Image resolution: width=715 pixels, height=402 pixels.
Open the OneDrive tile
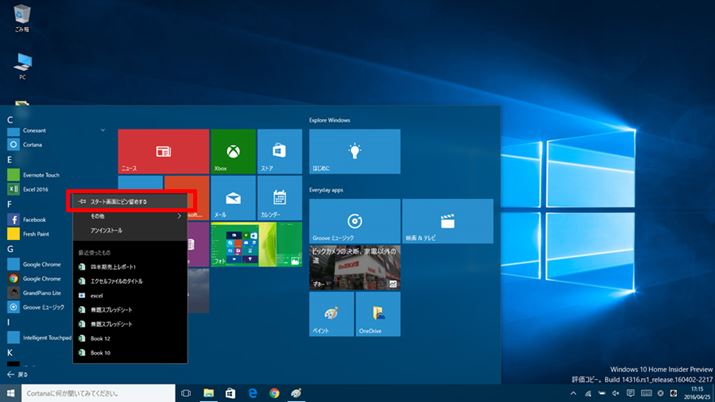click(x=369, y=315)
